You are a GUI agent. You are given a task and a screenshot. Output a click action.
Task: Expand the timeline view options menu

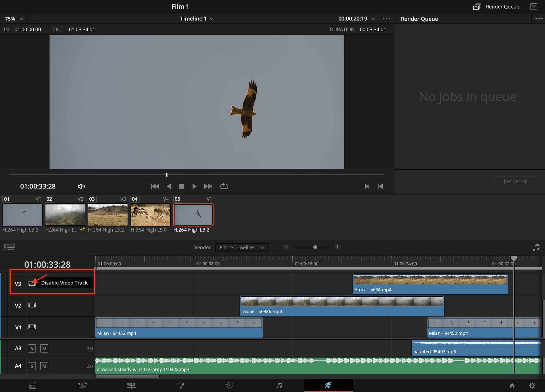[9, 246]
